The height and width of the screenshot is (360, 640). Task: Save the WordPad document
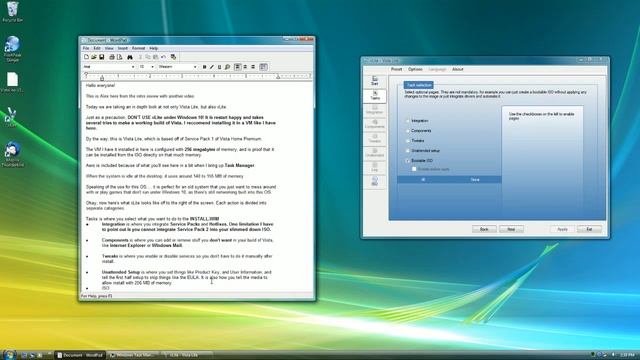(102, 57)
